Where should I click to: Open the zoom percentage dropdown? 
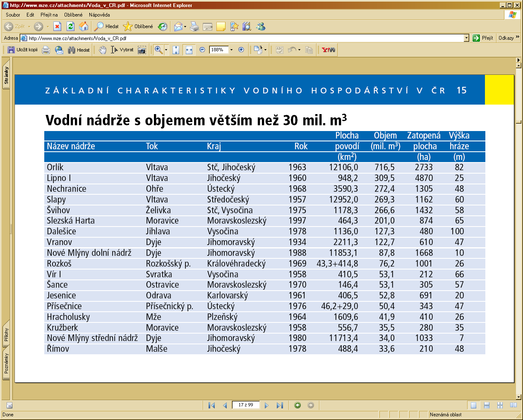point(231,50)
